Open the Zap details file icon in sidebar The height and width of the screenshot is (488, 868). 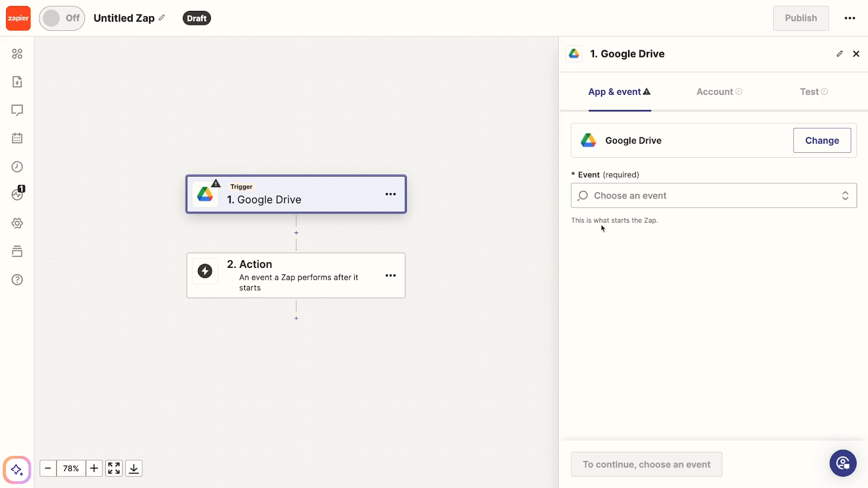click(17, 82)
